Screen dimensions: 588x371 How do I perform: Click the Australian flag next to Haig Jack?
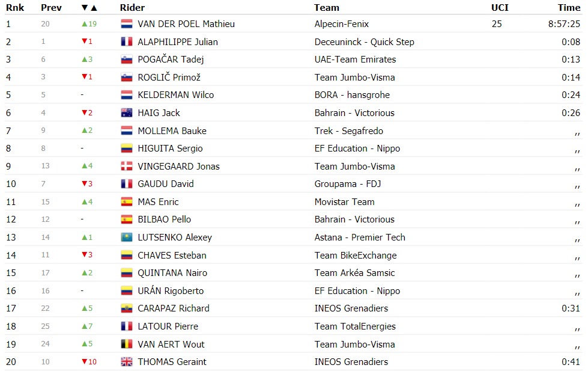[126, 112]
